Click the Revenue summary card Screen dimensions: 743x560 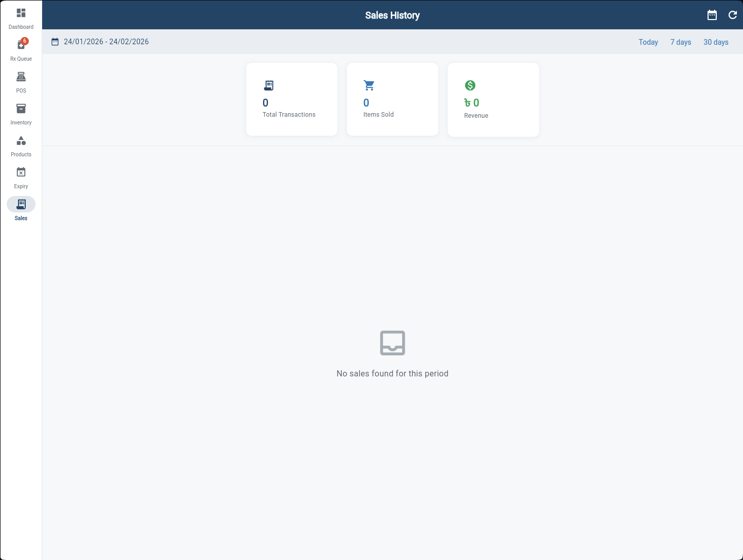pyautogui.click(x=493, y=99)
